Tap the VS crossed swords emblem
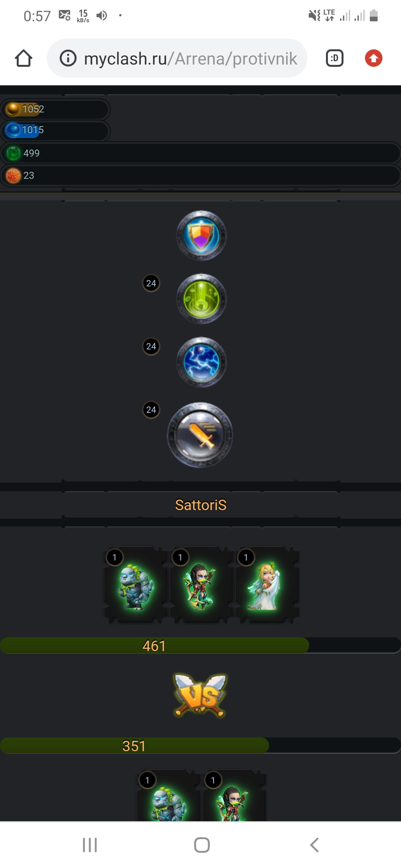The width and height of the screenshot is (401, 868). (x=200, y=696)
